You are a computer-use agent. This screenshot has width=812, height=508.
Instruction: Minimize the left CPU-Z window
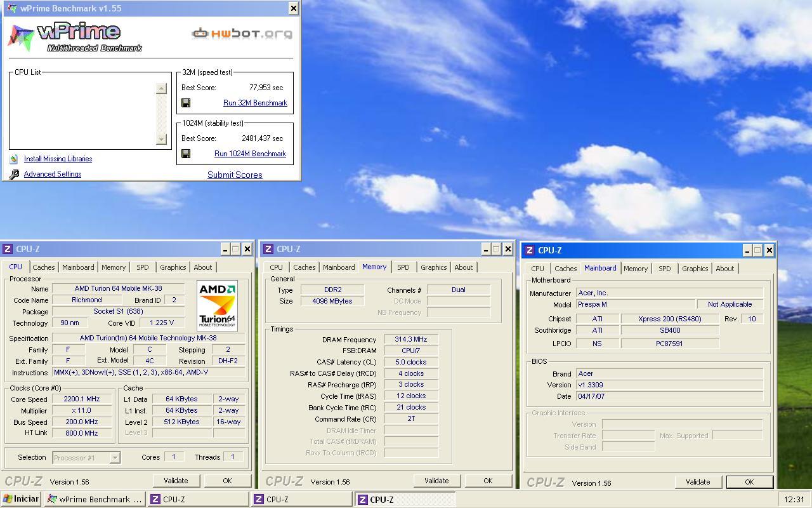(x=225, y=249)
